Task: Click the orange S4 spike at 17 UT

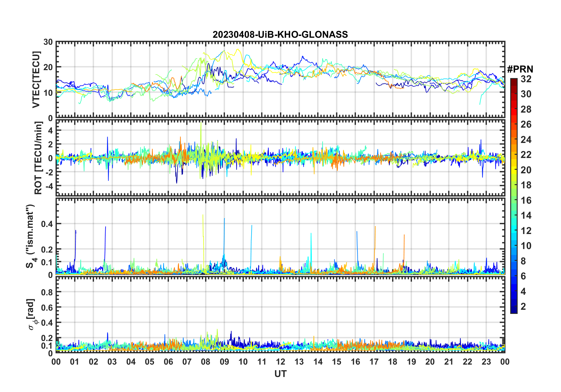Action: click(x=375, y=236)
